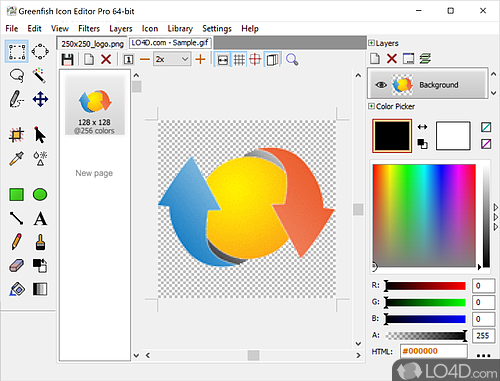Select the Select Pencil tool
The height and width of the screenshot is (381, 500).
(17, 99)
